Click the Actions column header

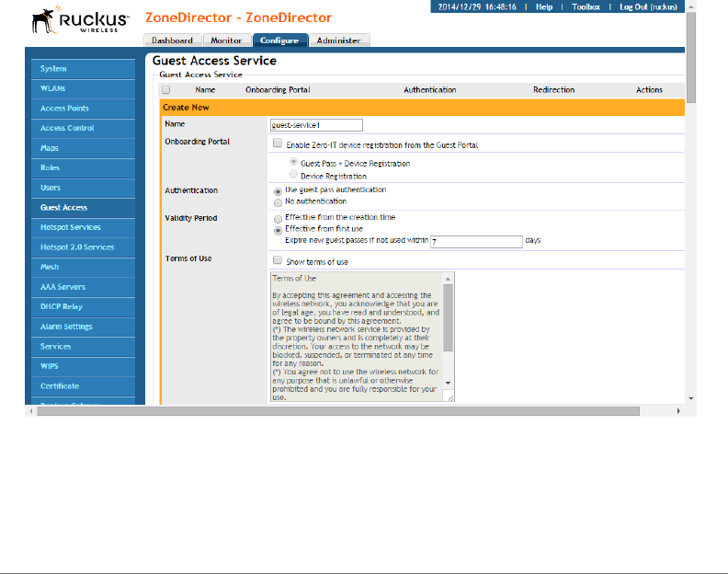[x=649, y=90]
